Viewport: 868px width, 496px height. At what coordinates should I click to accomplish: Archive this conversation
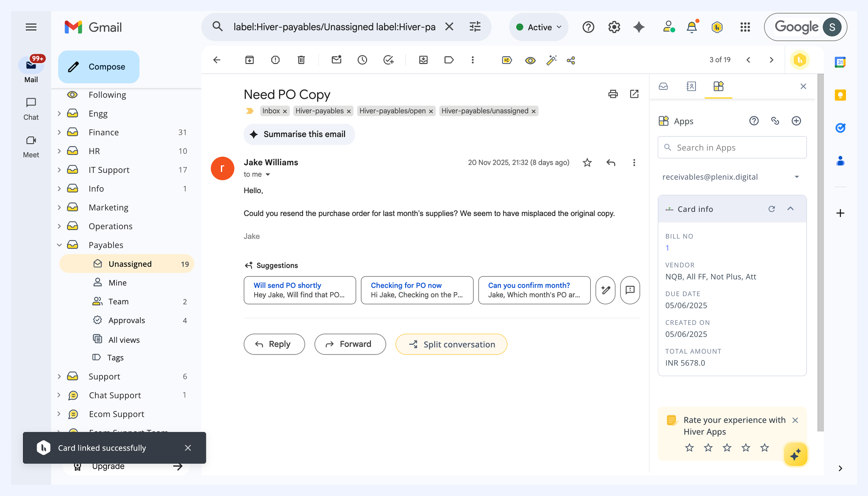250,60
